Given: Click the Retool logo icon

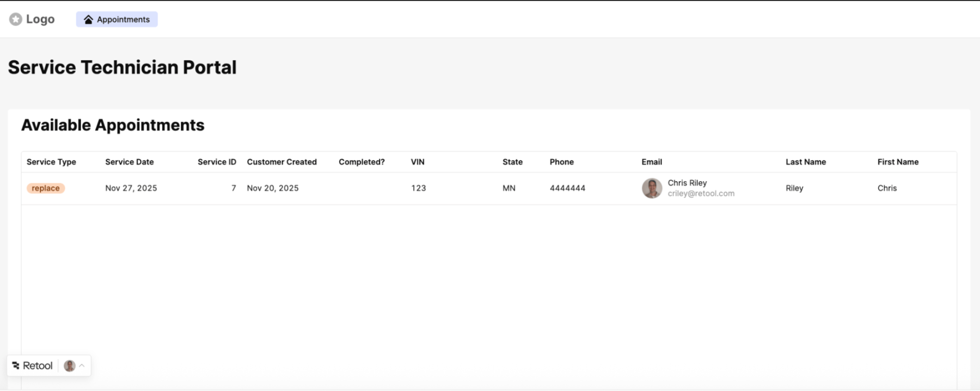Looking at the screenshot, I should [x=16, y=366].
